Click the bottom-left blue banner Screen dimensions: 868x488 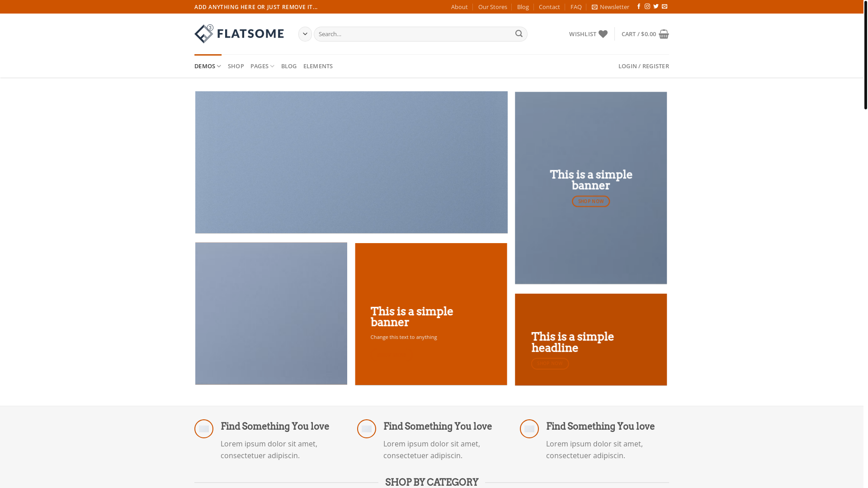pyautogui.click(x=271, y=314)
